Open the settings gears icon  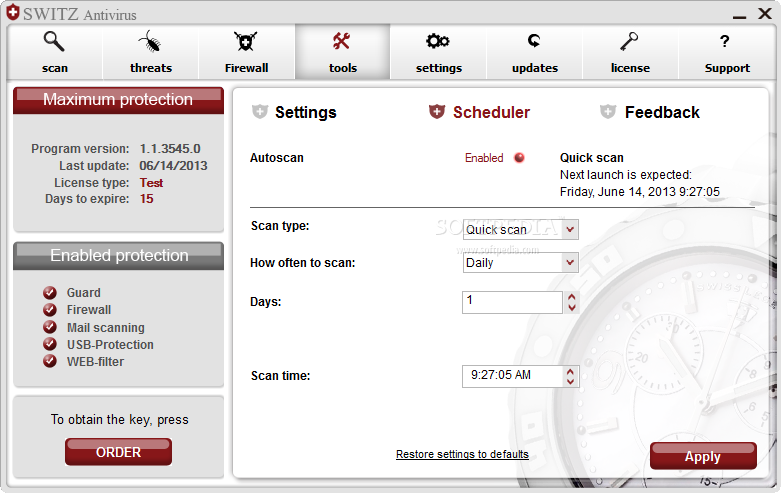click(x=438, y=41)
